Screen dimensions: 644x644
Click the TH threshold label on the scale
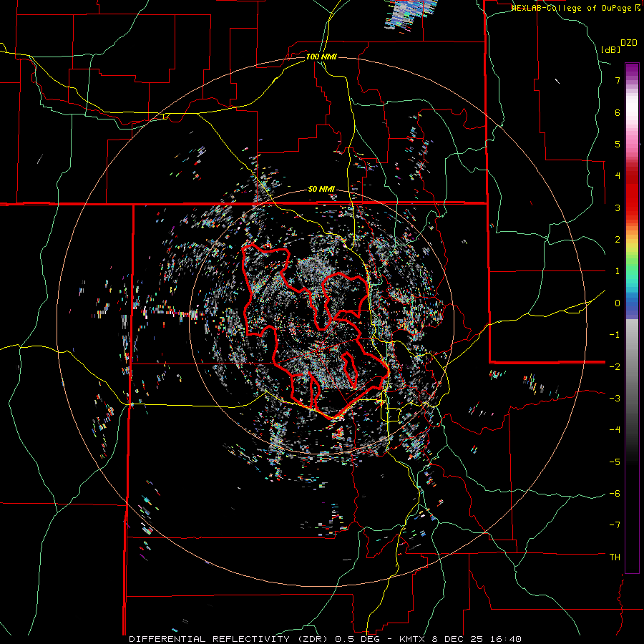(615, 557)
